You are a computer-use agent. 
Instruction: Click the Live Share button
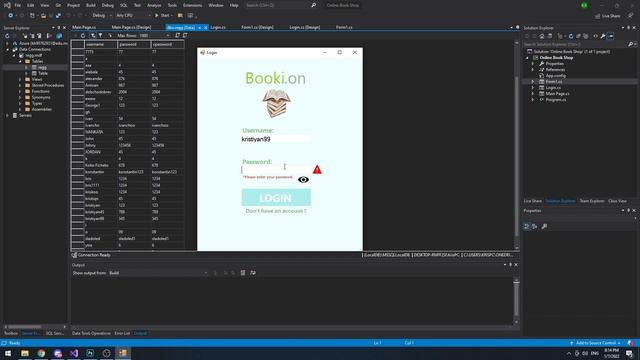tap(608, 16)
